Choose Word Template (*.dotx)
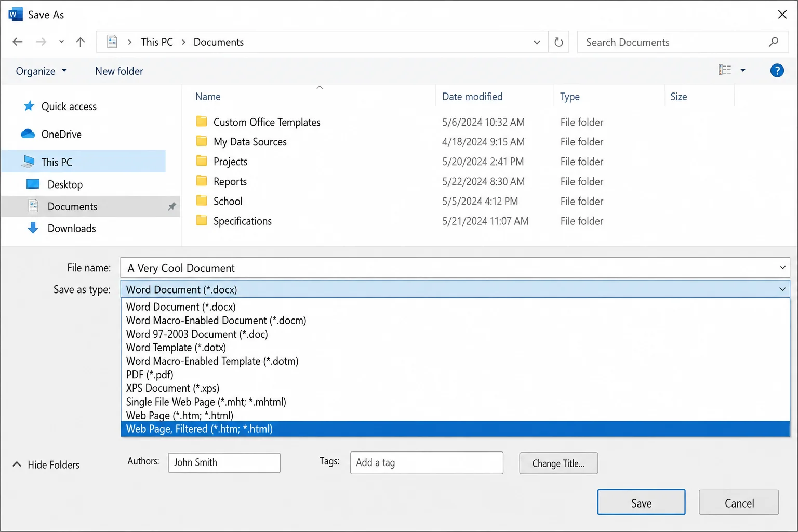798x532 pixels. [x=455, y=348]
